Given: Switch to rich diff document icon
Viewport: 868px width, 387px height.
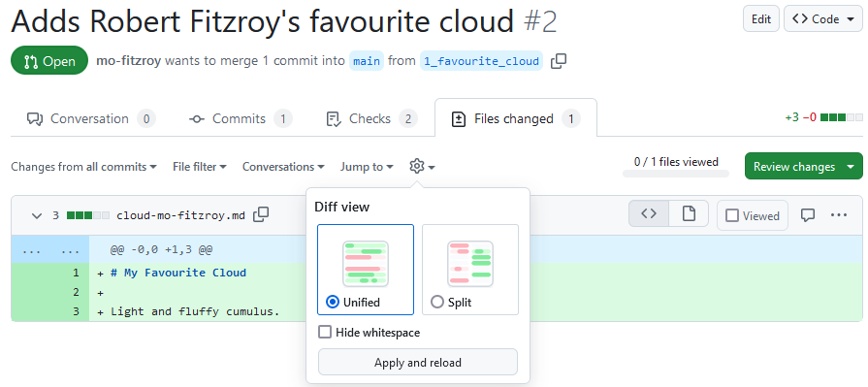Looking at the screenshot, I should [x=689, y=213].
